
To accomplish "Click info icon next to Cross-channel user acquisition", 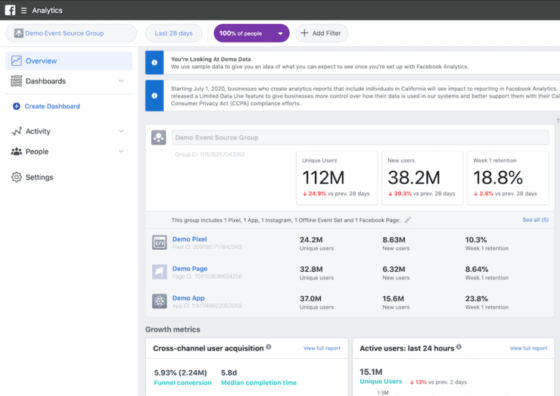I will pos(269,347).
